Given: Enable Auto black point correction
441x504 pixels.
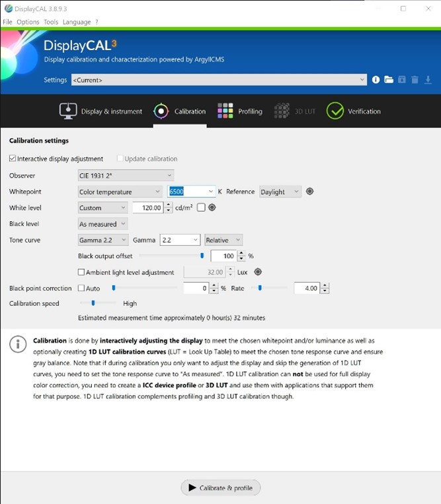Looking at the screenshot, I should pos(81,288).
